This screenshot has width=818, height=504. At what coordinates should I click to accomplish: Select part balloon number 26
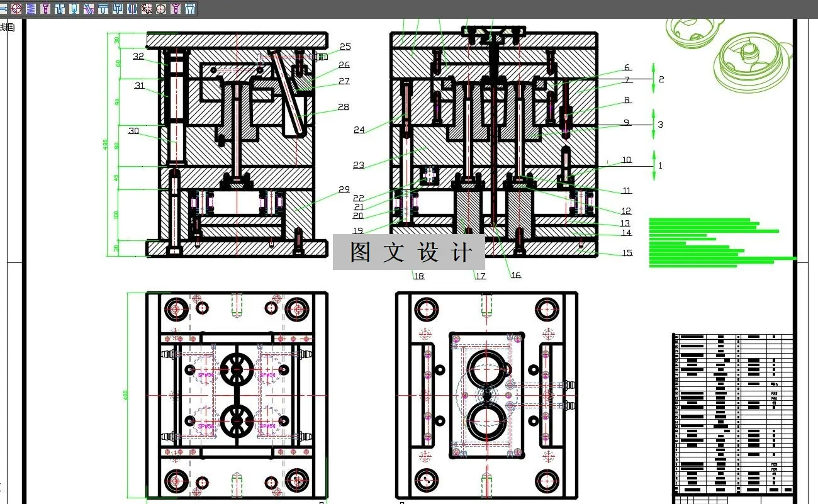coord(344,65)
